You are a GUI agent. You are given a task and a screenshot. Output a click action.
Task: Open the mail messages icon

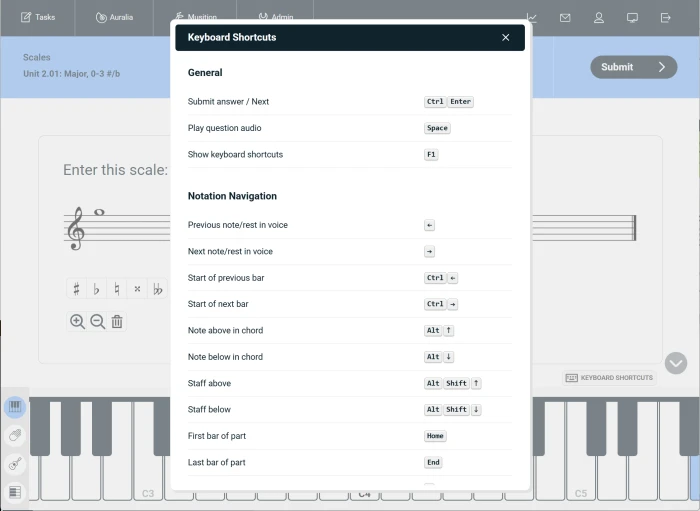tap(565, 17)
